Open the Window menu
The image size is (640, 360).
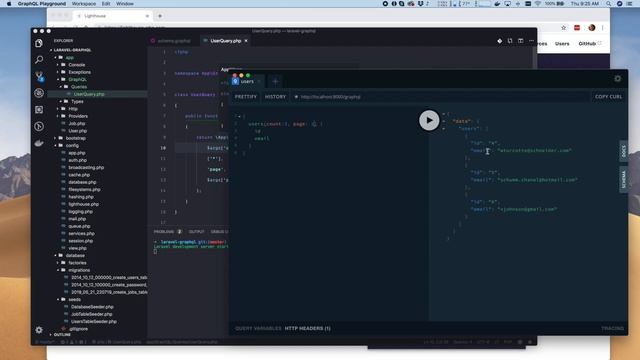pyautogui.click(x=125, y=4)
